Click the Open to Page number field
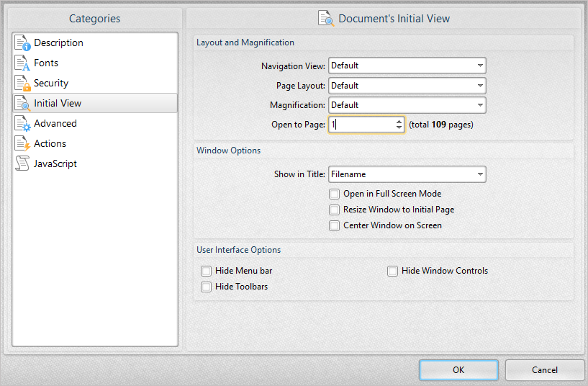The image size is (588, 386). [x=360, y=125]
